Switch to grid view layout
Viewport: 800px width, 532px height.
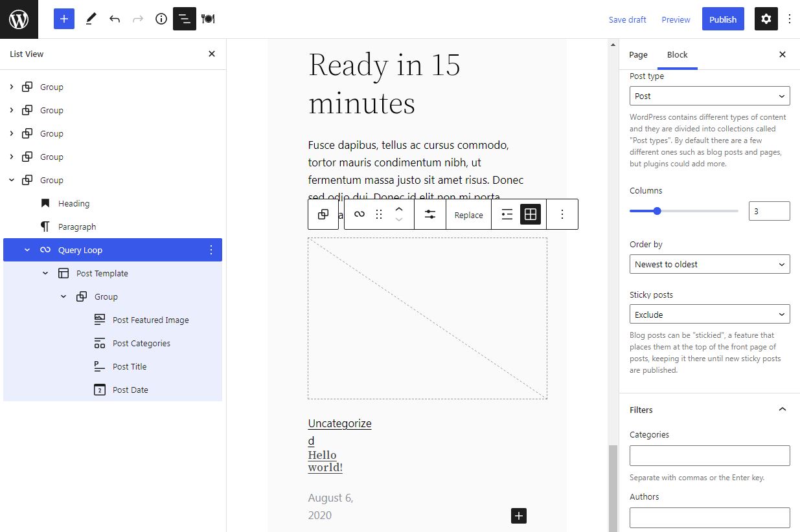[x=530, y=215]
